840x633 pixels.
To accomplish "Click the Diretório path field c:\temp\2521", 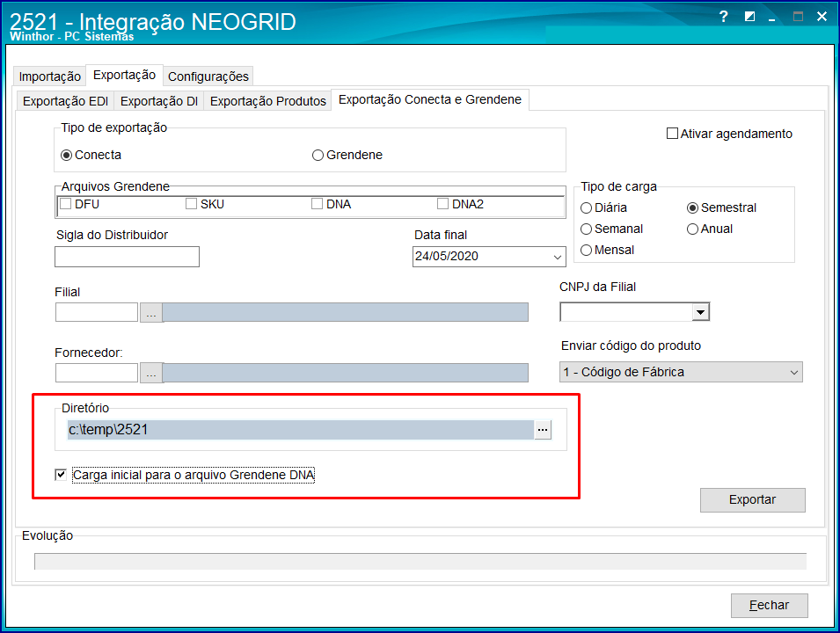I will pyautogui.click(x=301, y=430).
